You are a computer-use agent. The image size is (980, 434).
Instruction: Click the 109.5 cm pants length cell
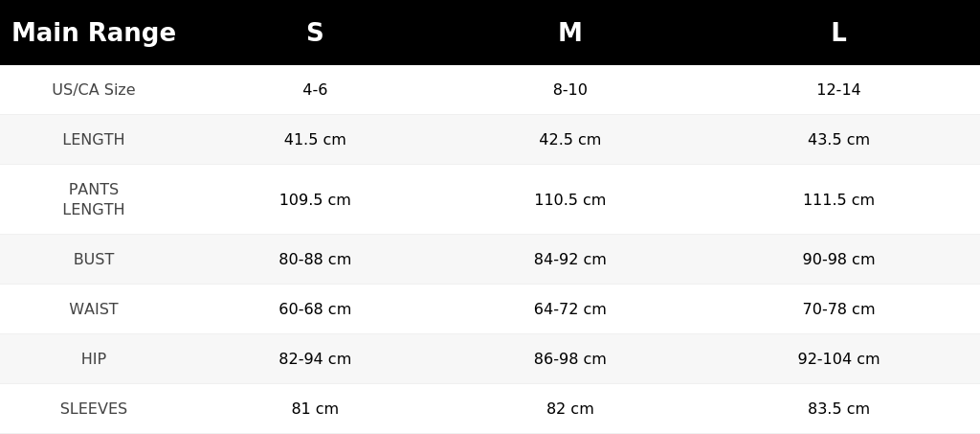[315, 199]
